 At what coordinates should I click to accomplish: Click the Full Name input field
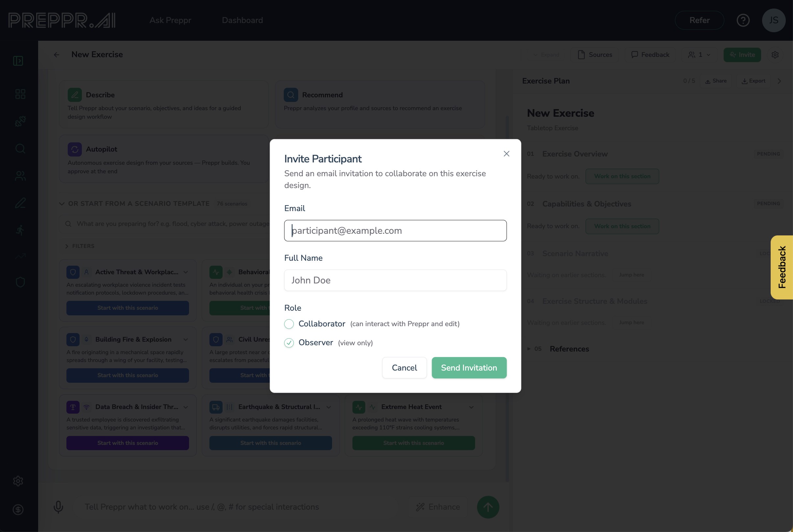click(395, 280)
